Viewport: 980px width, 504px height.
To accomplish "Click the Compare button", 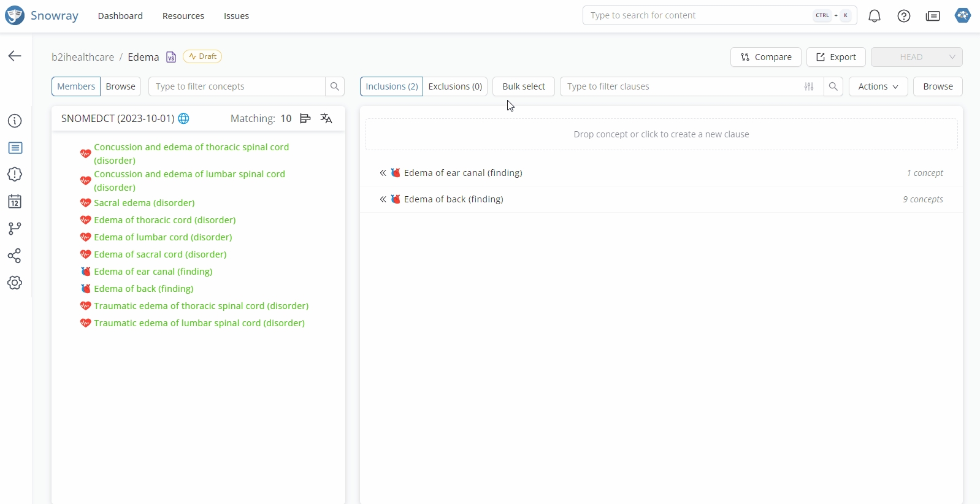I will 765,57.
